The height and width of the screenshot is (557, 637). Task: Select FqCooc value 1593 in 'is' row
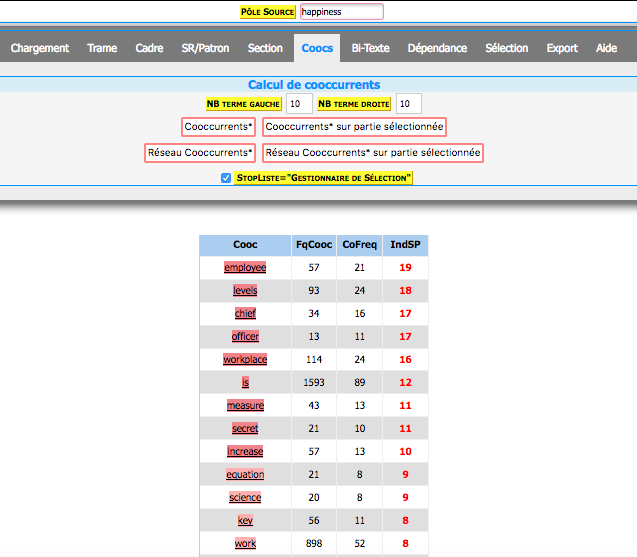coord(314,382)
